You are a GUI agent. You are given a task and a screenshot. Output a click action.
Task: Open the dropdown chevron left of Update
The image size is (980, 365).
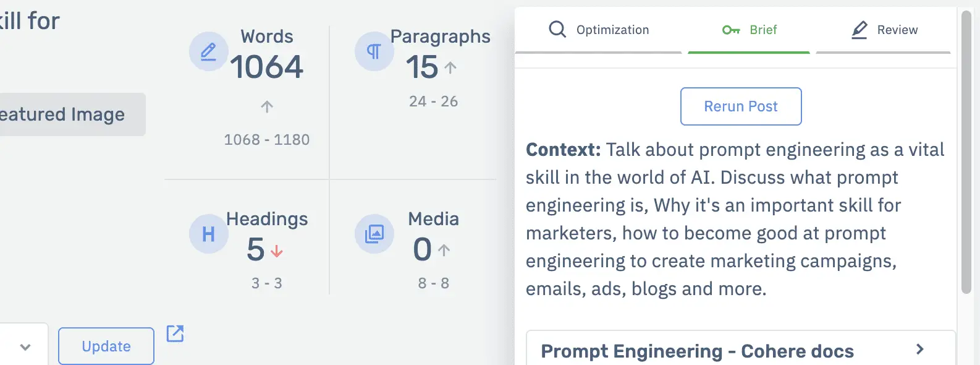coord(25,347)
